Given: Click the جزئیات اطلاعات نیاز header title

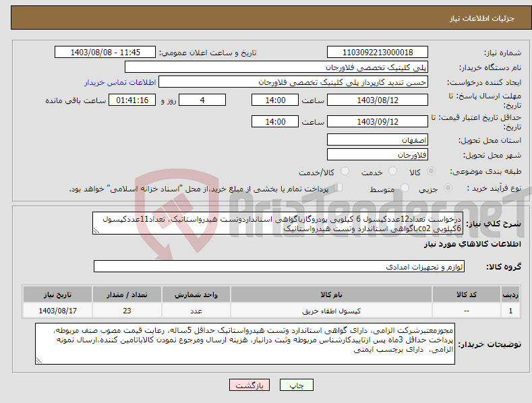Looking at the screenshot, I should coord(482,18).
